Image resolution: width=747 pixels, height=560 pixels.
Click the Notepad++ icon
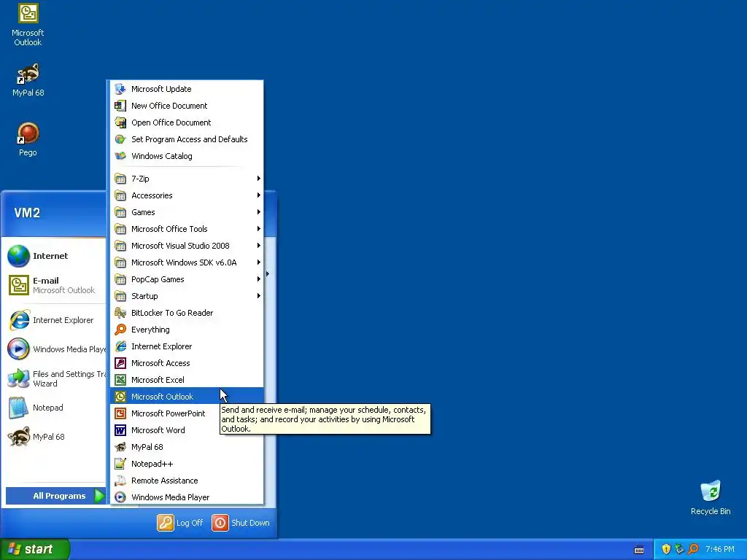tap(120, 464)
